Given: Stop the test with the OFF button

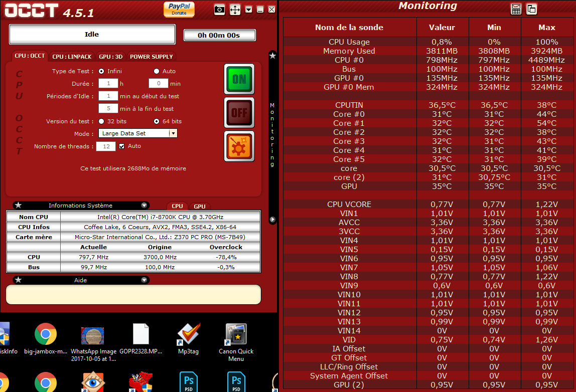Looking at the screenshot, I should pyautogui.click(x=239, y=112).
